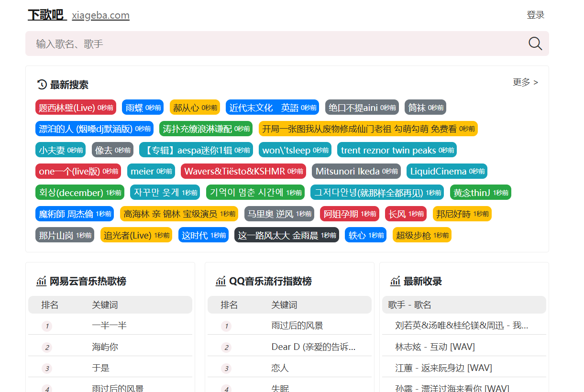Click the chart icon next to QQ音乐流行指数榜

[220, 281]
